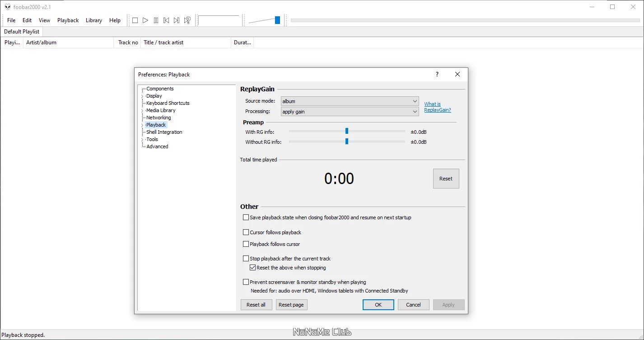Open the Library menu
Image resolution: width=644 pixels, height=340 pixels.
[94, 20]
